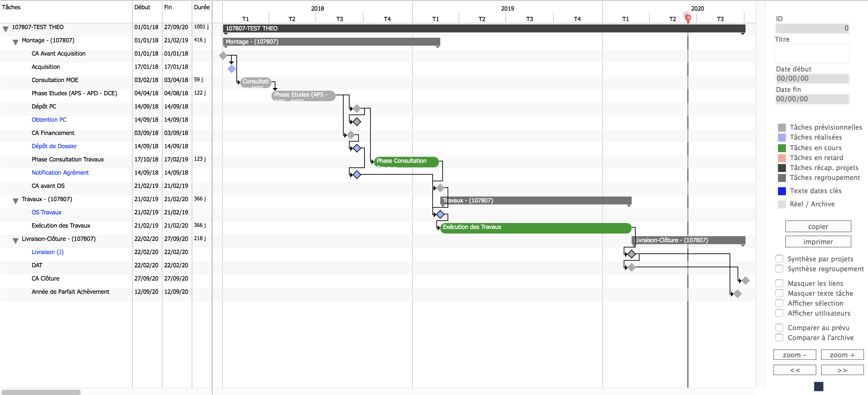This screenshot has height=395, width=868.
Task: Click the imprimer button
Action: click(x=818, y=242)
